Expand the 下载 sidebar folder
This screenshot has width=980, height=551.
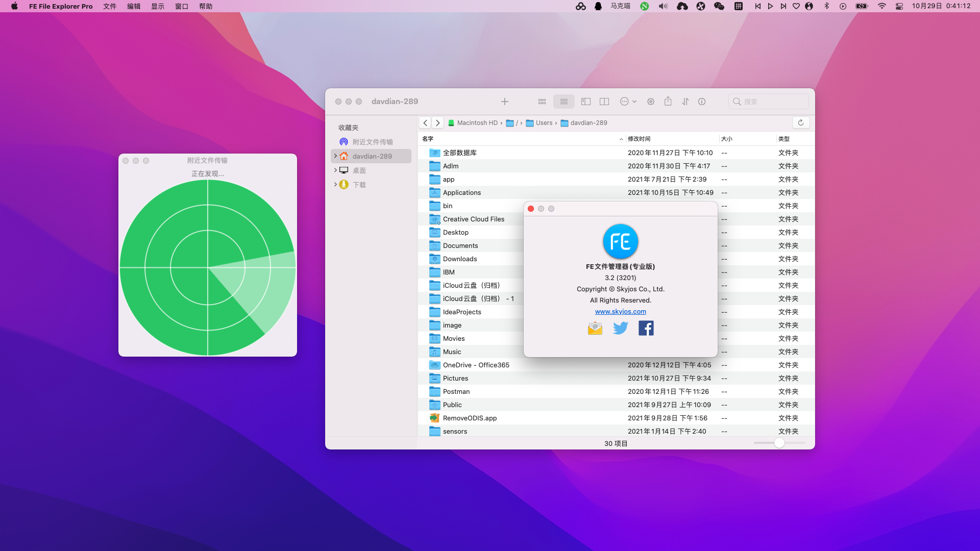(x=335, y=184)
